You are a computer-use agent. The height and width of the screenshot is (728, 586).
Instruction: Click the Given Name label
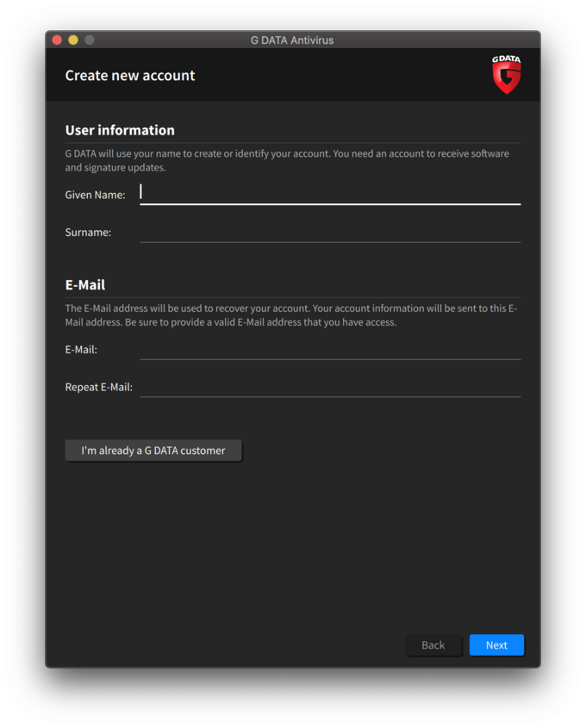pyautogui.click(x=95, y=195)
